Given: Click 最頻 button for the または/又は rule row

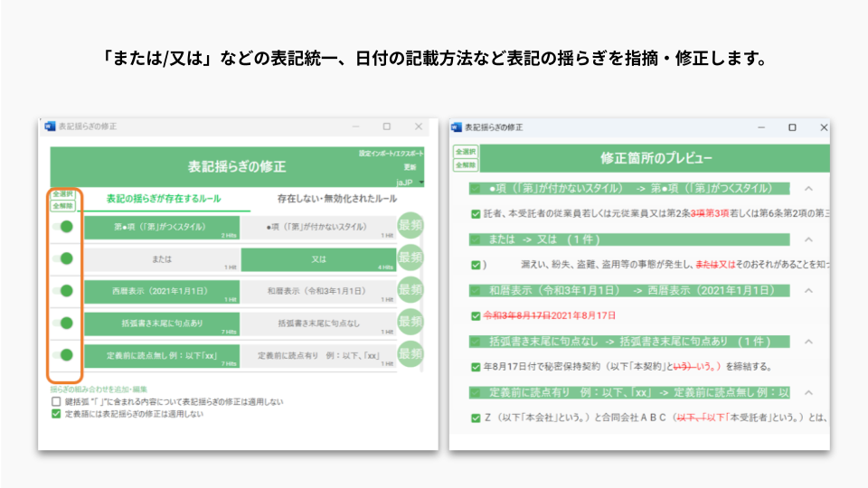Looking at the screenshot, I should (x=410, y=258).
